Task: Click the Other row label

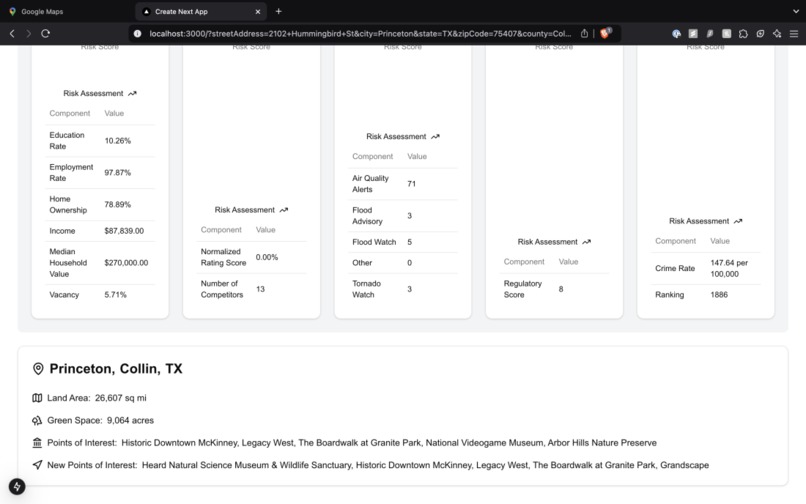Action: pyautogui.click(x=362, y=263)
